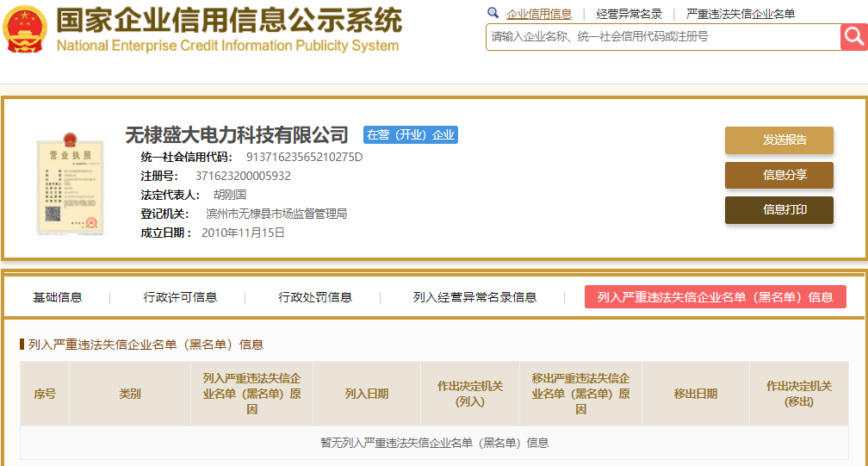Viewport: 868px width, 466px height.
Task: Switch to the 基础信息 tab
Action: pos(58,297)
